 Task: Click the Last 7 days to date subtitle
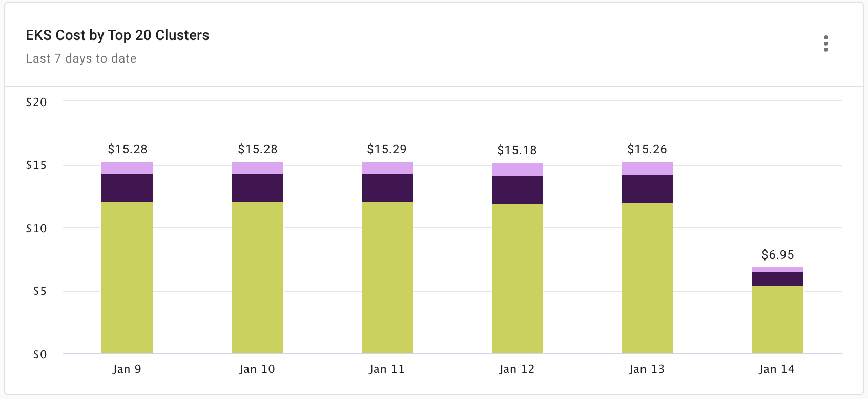[x=81, y=58]
